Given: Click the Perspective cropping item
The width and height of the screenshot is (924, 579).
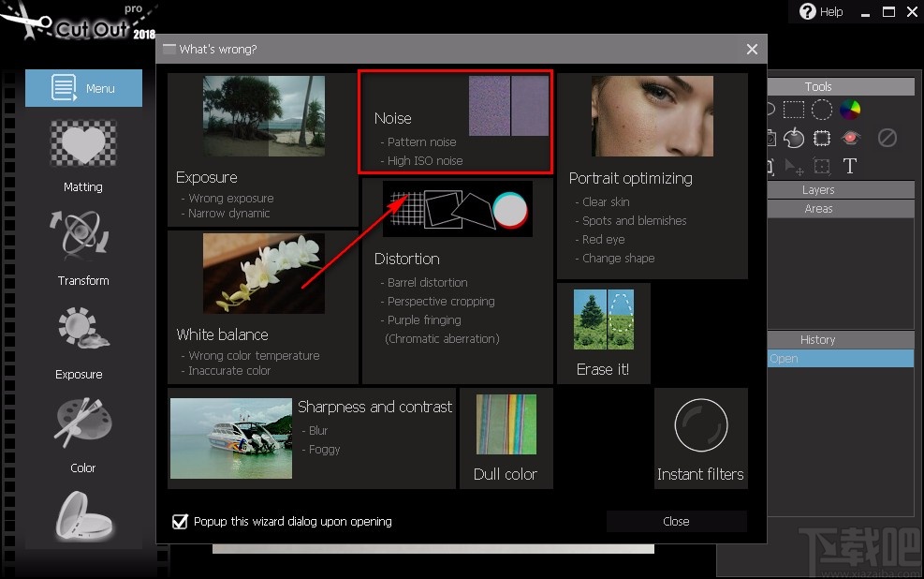Looking at the screenshot, I should tap(440, 302).
